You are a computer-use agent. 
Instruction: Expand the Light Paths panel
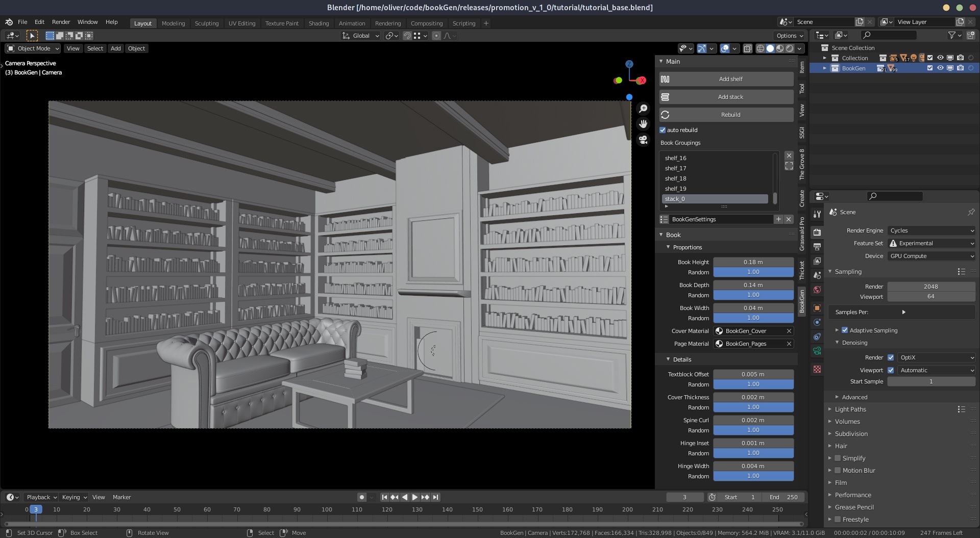[850, 409]
